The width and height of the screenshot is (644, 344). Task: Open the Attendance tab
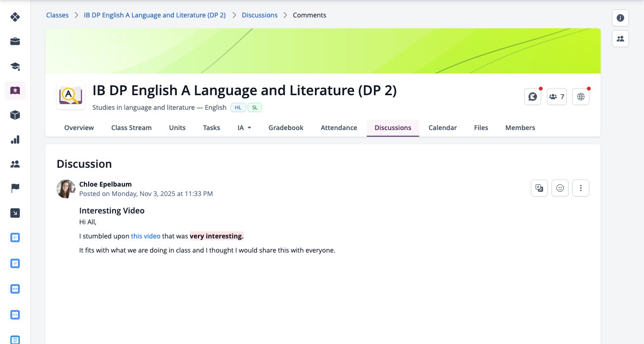click(339, 128)
